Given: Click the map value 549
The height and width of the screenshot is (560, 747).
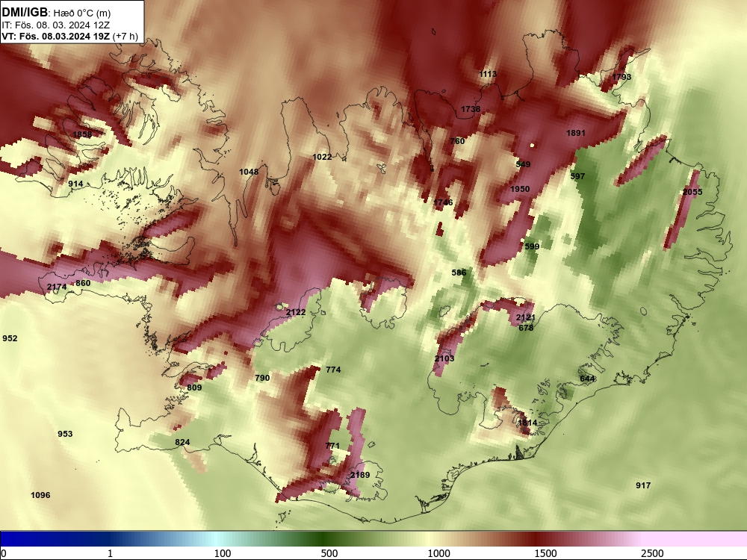Looking at the screenshot, I should tap(523, 164).
